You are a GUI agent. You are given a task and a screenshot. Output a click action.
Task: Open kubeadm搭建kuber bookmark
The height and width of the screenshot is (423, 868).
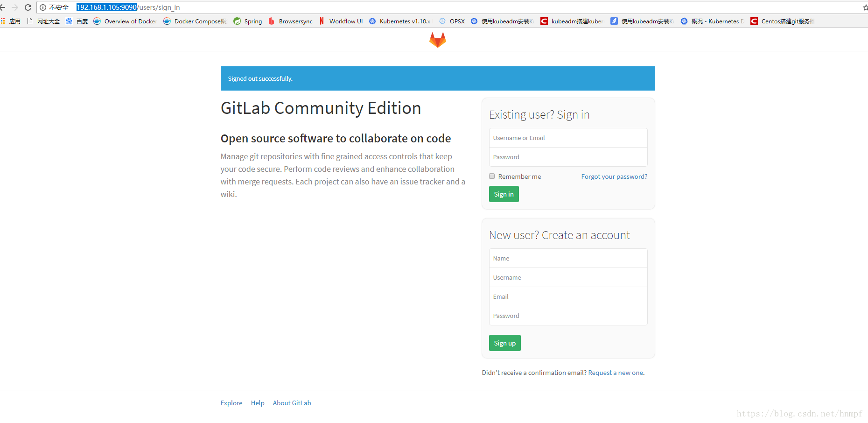point(572,21)
